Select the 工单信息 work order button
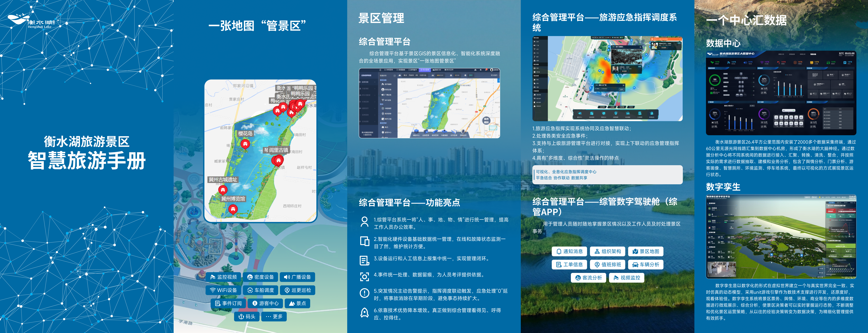Image resolution: width=868 pixels, height=333 pixels. (569, 265)
